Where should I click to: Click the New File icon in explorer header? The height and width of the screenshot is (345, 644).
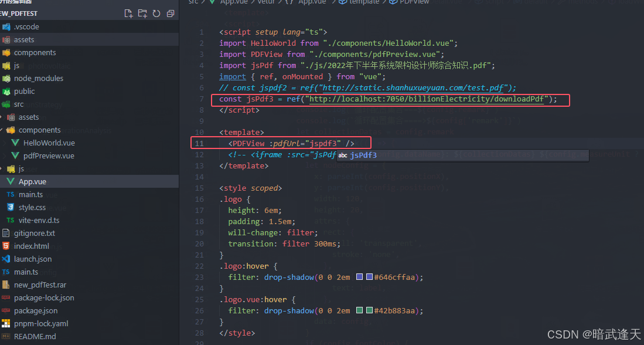pos(128,13)
